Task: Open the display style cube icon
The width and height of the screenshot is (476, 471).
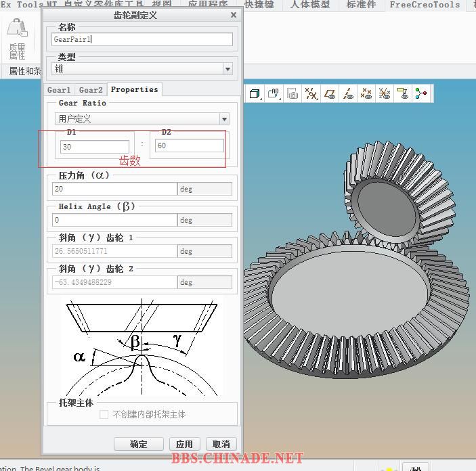Action: (255, 93)
